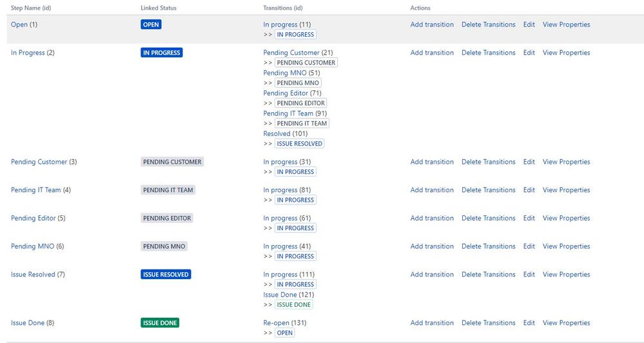Delete Transitions for Pending Customer step
Image resolution: width=644 pixels, height=343 pixels.
(489, 162)
